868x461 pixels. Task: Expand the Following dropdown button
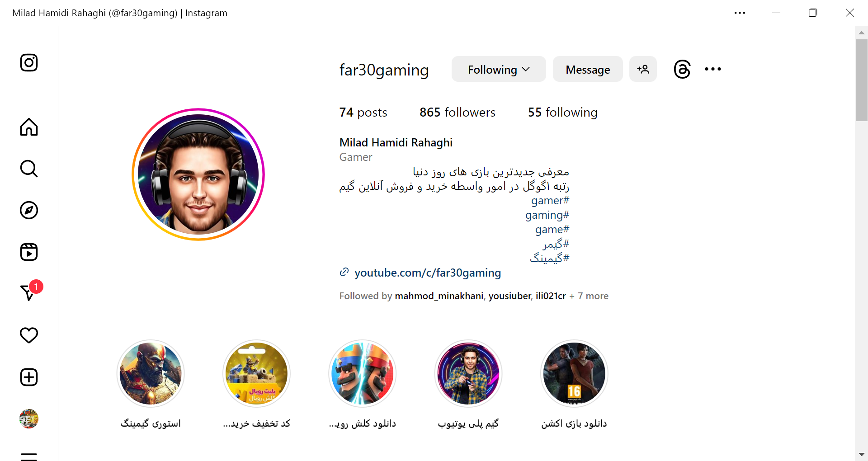(x=499, y=69)
